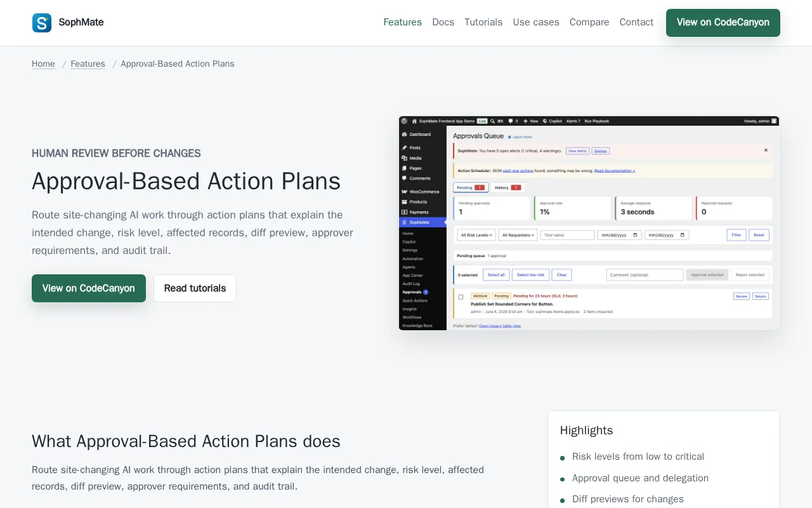This screenshot has height=508, width=812.
Task: Click What Approval-Based Action Plans does heading
Action: coord(186,441)
